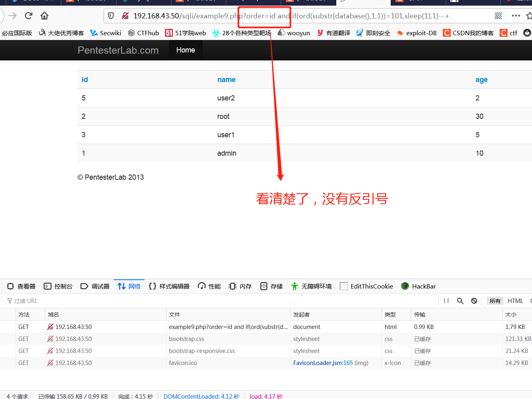
Task: Click the browser forward arrow
Action: point(12,16)
